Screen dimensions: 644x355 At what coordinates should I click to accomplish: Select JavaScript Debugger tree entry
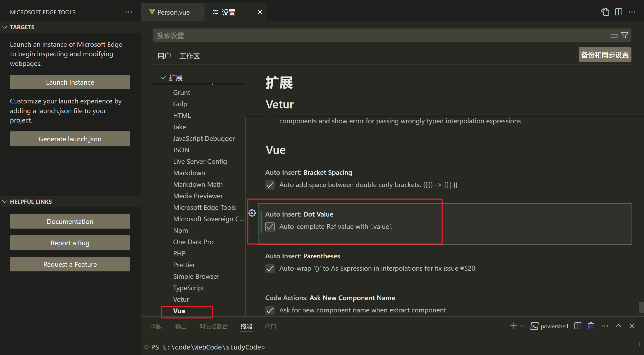click(x=204, y=138)
